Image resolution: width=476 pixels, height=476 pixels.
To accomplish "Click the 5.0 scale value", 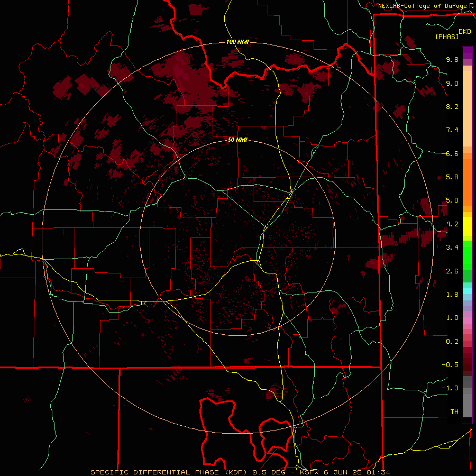I will click(452, 200).
